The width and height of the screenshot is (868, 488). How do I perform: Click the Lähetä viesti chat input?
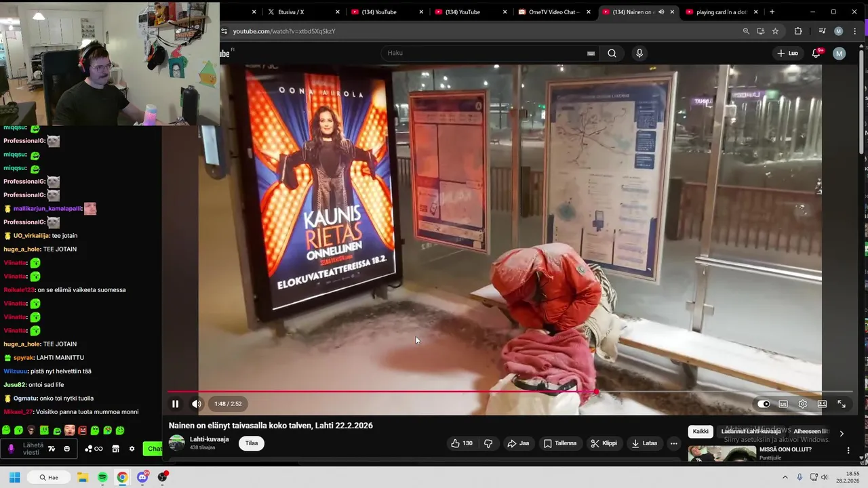(x=33, y=449)
